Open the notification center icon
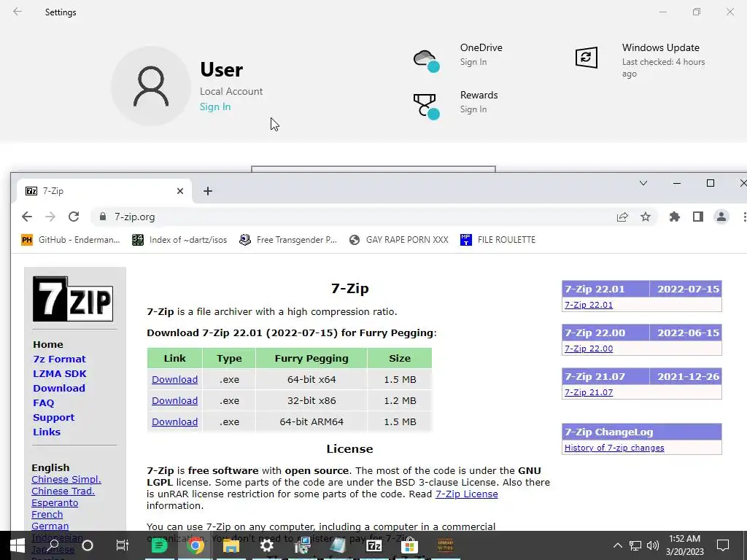The height and width of the screenshot is (560, 747). tap(723, 545)
